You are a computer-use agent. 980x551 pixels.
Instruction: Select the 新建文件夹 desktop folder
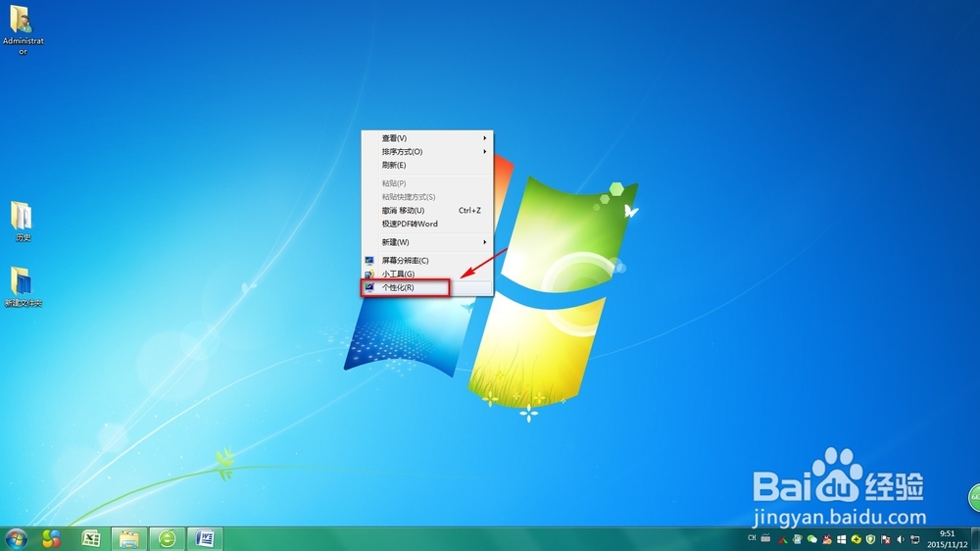tap(24, 287)
